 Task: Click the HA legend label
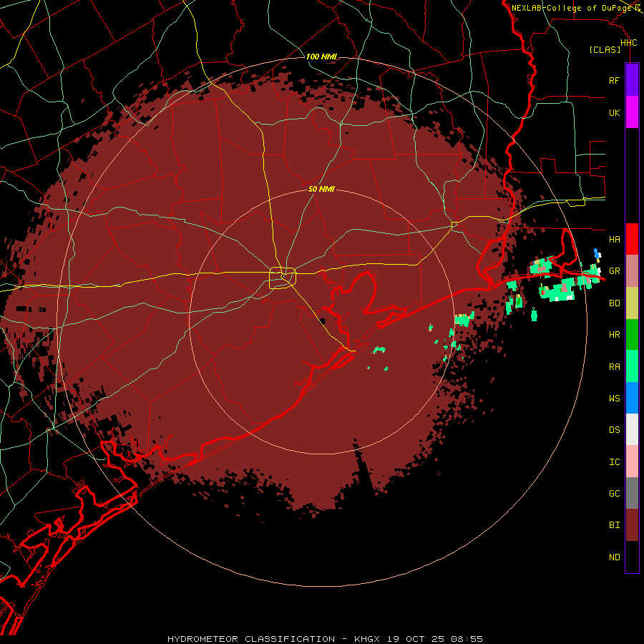614,240
